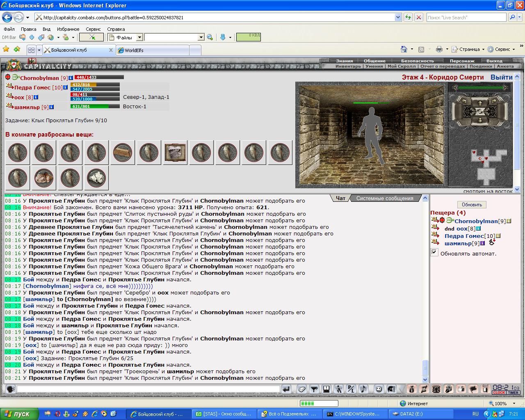
Task: Click the smiley emoticon icon in chat bar
Action: 379,389
